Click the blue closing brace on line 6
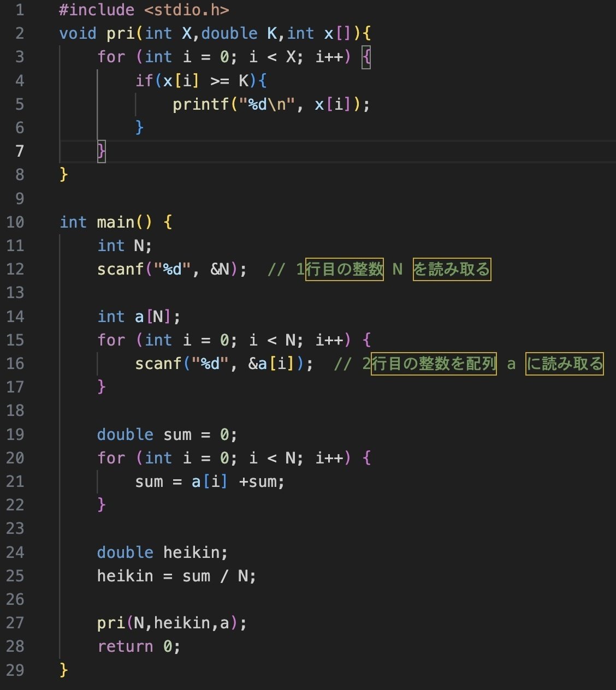The image size is (616, 690). pos(139,128)
